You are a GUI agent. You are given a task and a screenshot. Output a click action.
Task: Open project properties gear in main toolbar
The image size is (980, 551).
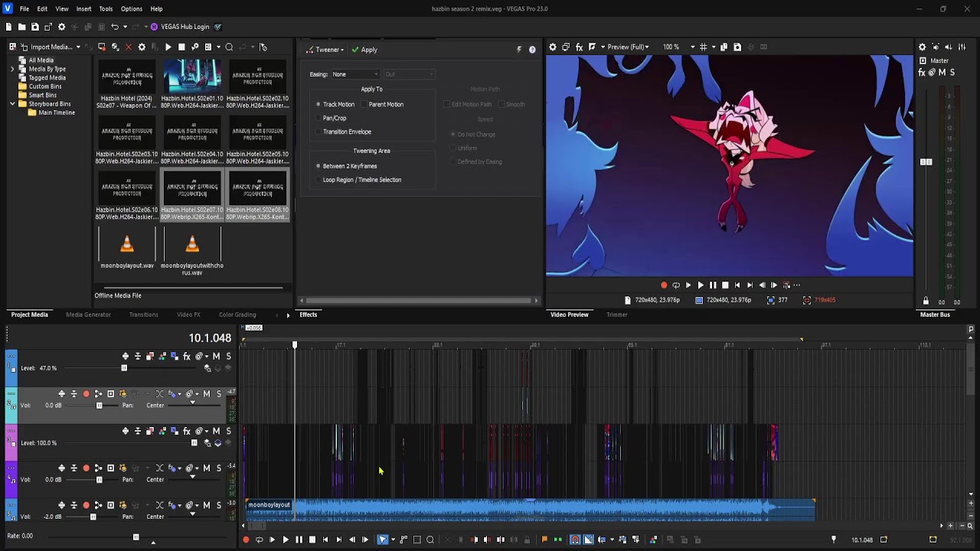[62, 27]
